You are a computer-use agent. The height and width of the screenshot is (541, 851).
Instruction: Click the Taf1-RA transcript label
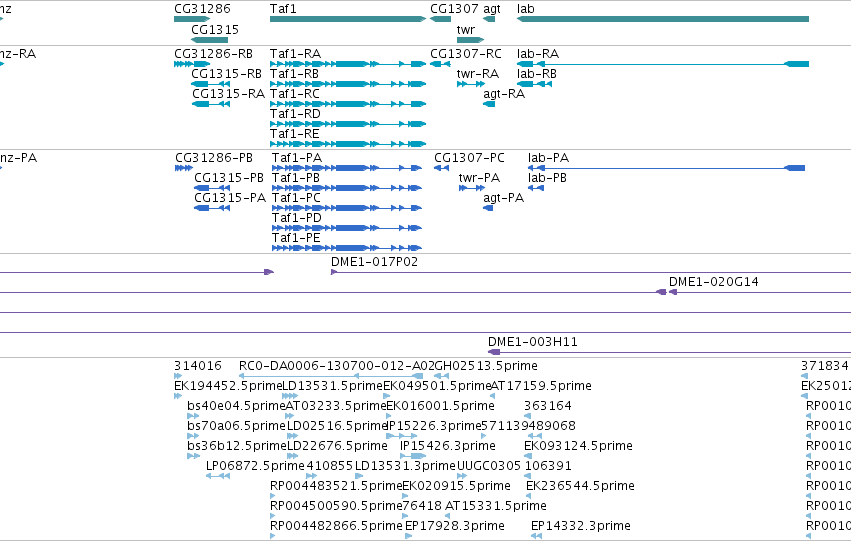(295, 54)
